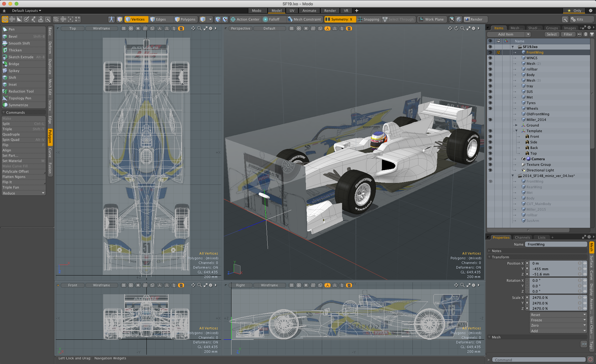
Task: Switch to the Groups tab
Action: tap(552, 28)
